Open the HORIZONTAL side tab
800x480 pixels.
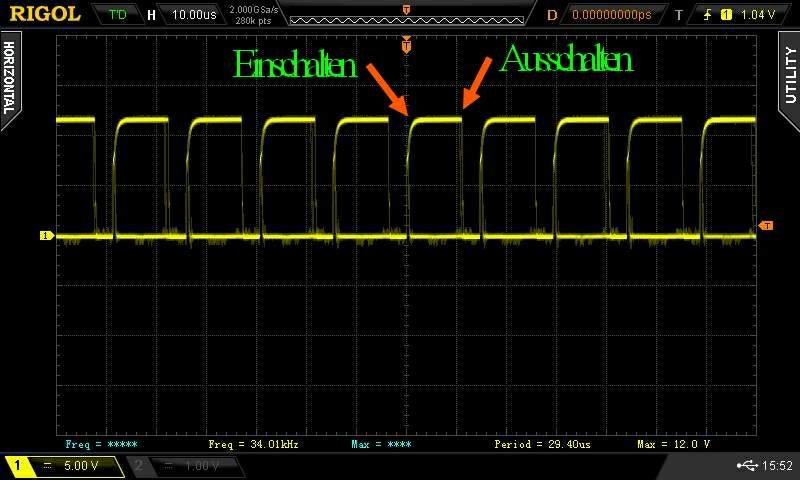[x=10, y=78]
